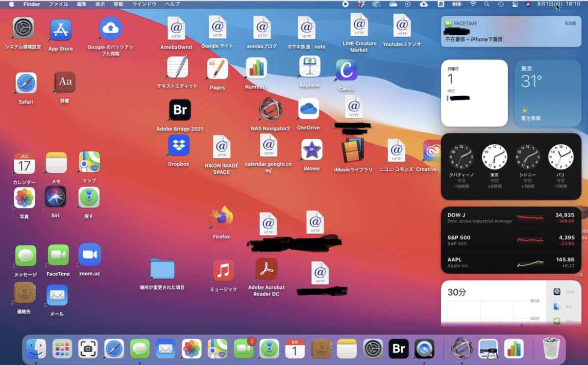This screenshot has width=588, height=365.
Task: Open the Finder menu in the menu bar
Action: click(x=32, y=4)
